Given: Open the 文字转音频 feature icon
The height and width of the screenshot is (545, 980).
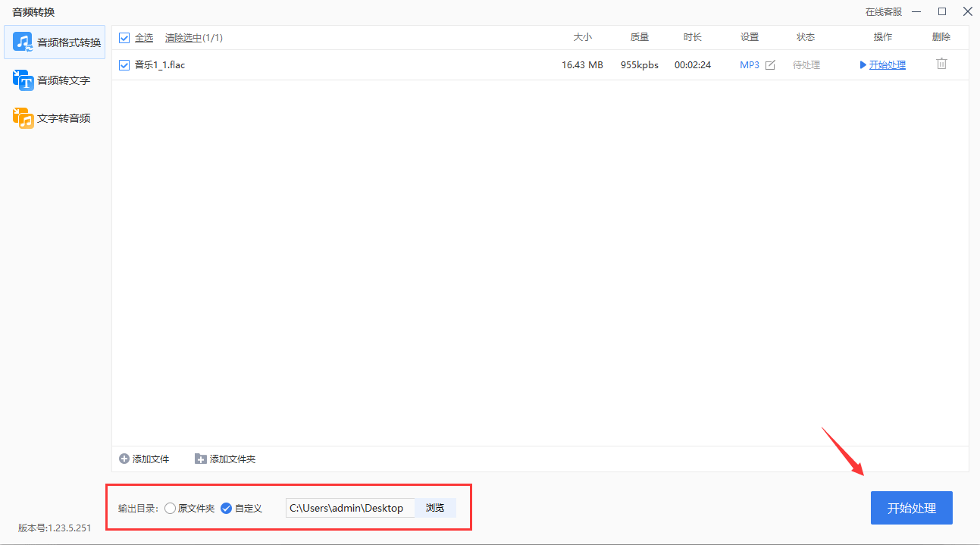Looking at the screenshot, I should pos(23,117).
